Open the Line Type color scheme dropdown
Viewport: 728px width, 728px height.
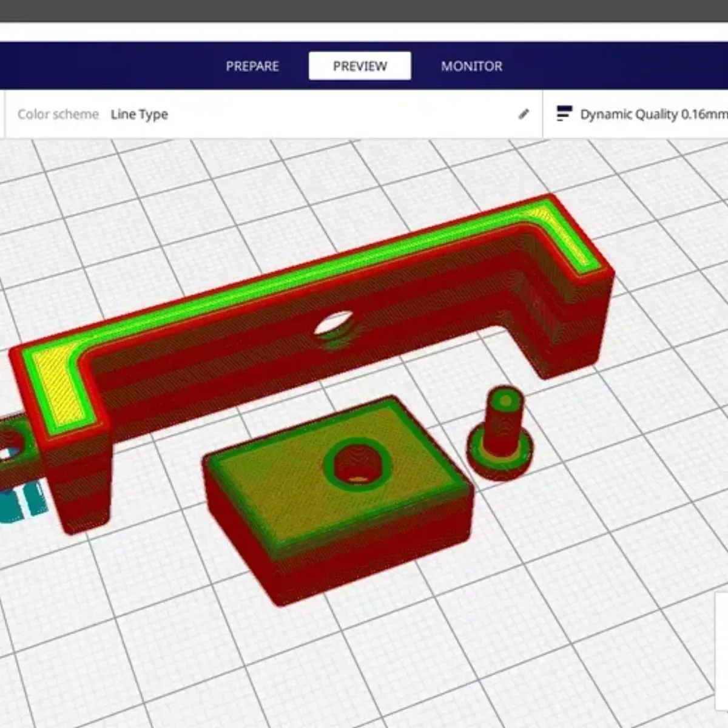[139, 114]
